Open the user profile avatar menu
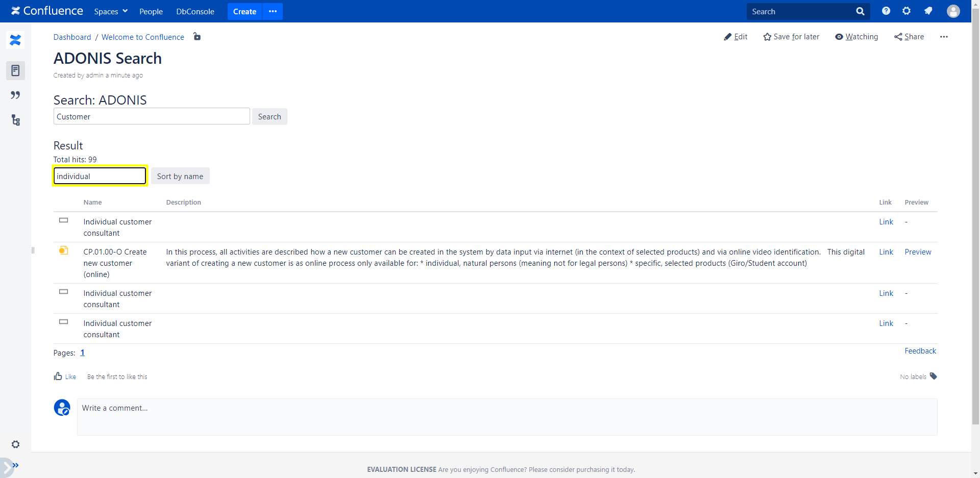Screen dimensions: 980x478 pos(953,11)
